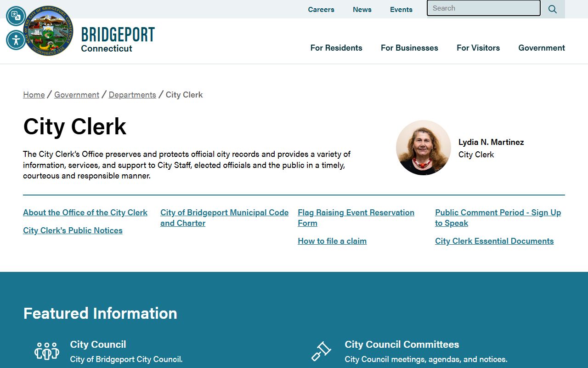
Task: Go to Home breadcrumb
Action: (x=34, y=95)
